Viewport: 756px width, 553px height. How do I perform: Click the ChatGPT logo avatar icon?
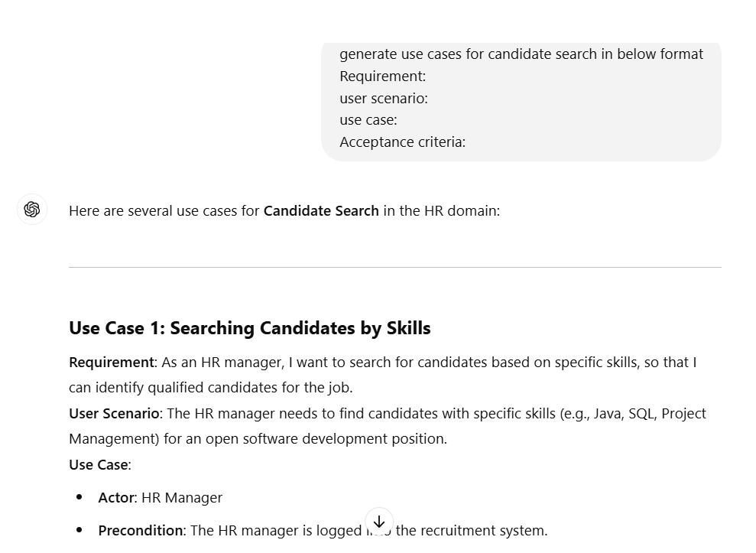click(32, 210)
